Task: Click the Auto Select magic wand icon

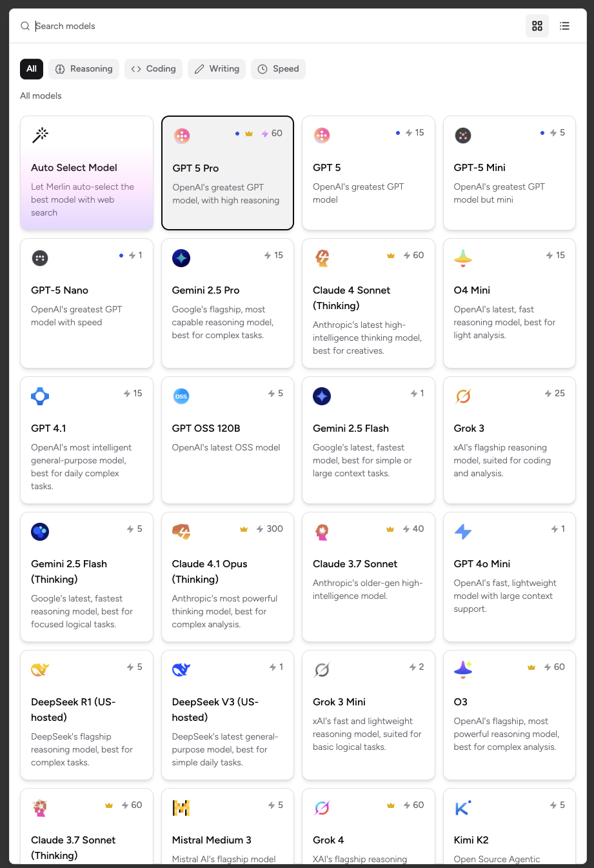Action: coord(40,135)
